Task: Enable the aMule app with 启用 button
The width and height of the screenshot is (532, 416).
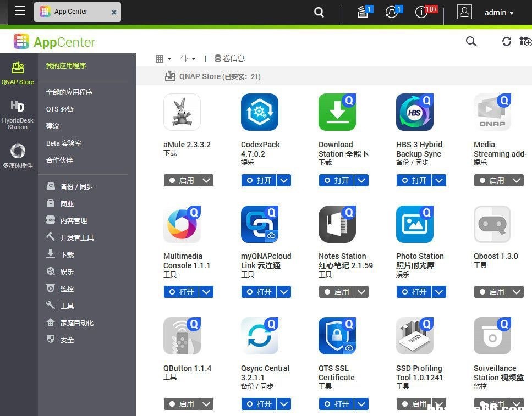Action: tap(181, 180)
